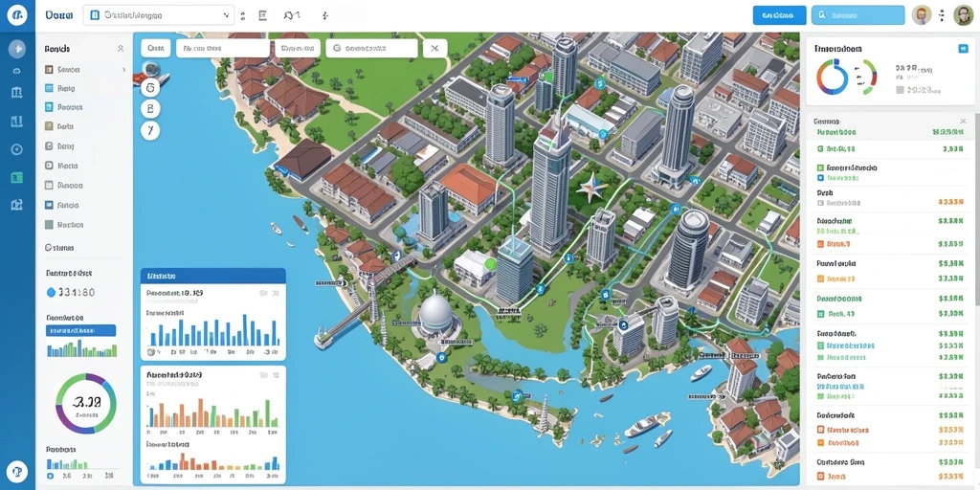980x490 pixels.
Task: Open the folded map icon in the left rail
Action: (x=17, y=93)
